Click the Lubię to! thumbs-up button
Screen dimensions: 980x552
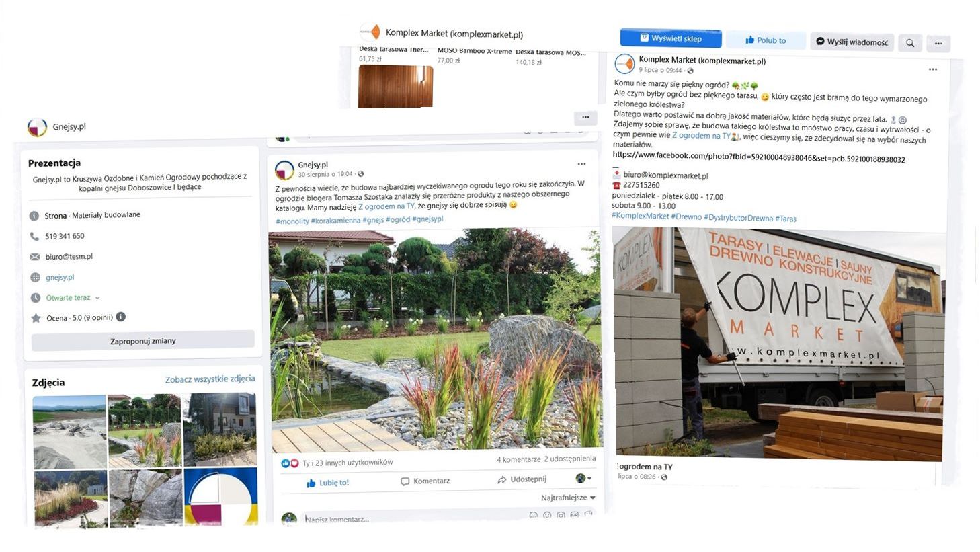tap(327, 483)
